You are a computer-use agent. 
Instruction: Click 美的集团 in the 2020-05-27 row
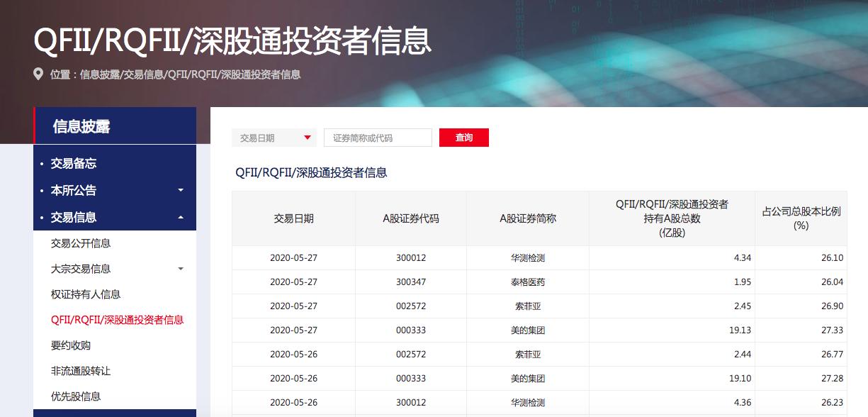point(528,330)
